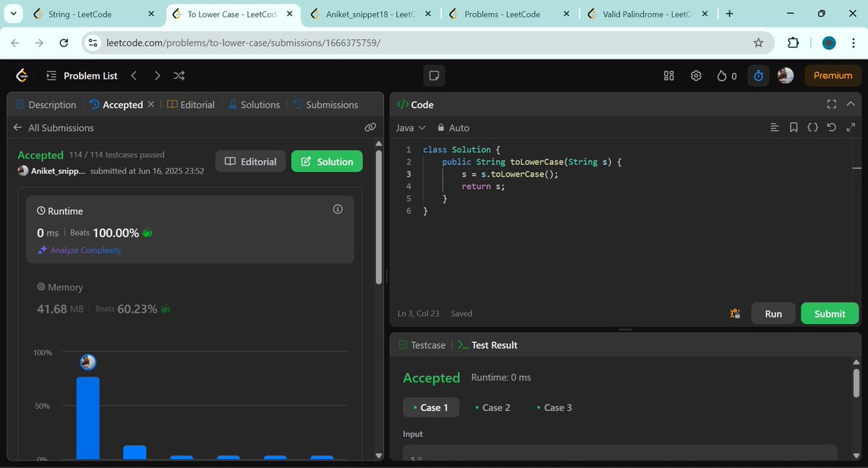Click the Runtime info icon
The height and width of the screenshot is (468, 868).
coord(337,209)
